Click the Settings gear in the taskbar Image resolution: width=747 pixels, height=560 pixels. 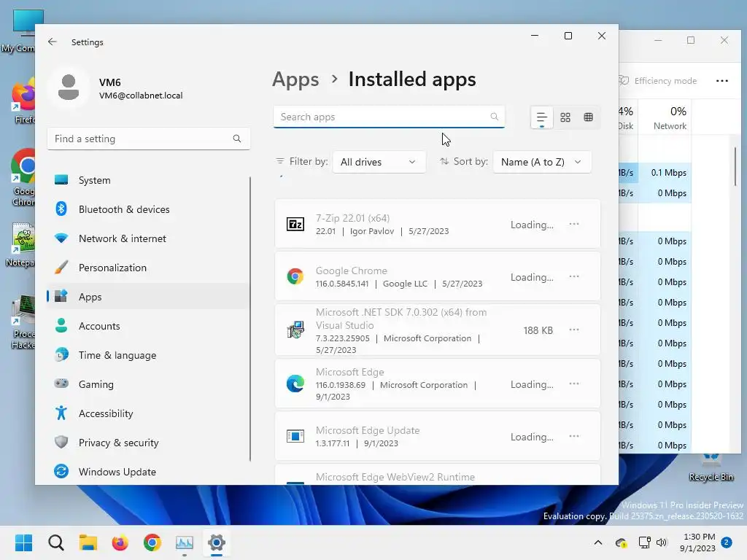click(x=216, y=542)
